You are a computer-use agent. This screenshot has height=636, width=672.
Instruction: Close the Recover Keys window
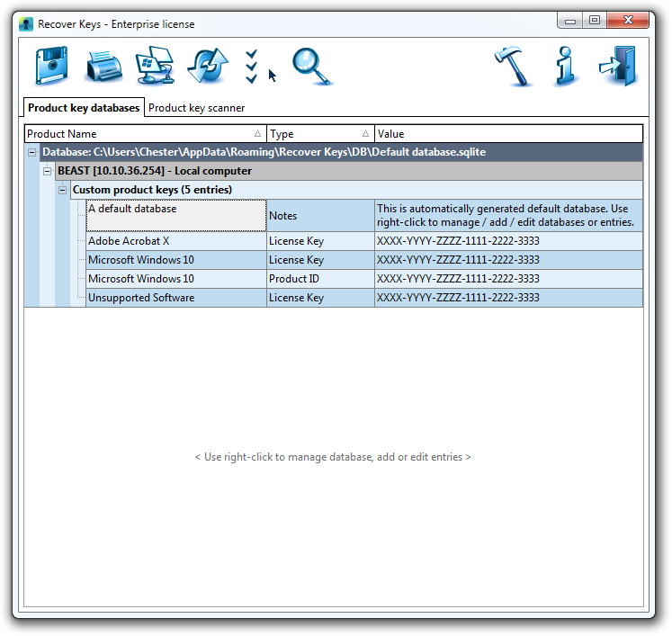coord(628,21)
